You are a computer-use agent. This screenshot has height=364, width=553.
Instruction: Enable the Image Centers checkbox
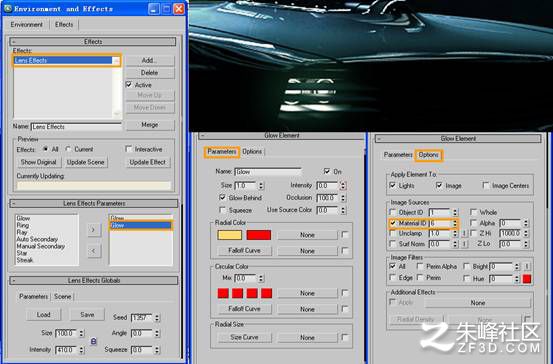pyautogui.click(x=486, y=186)
